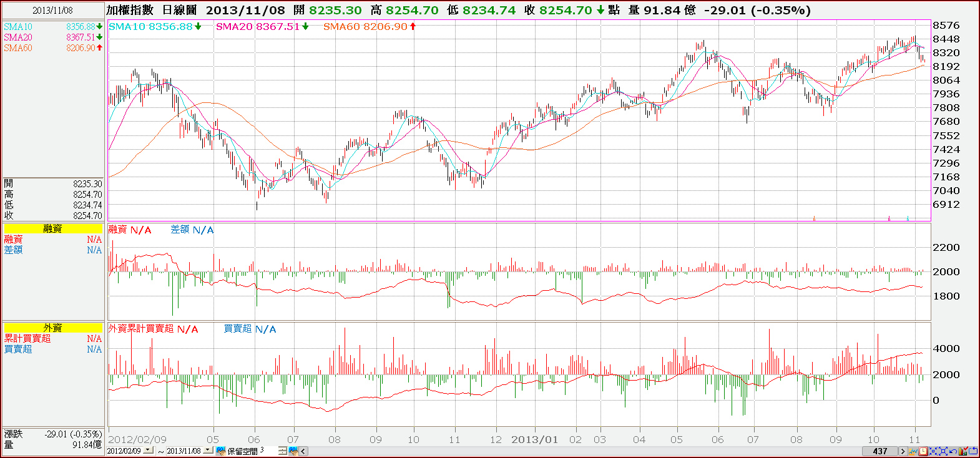Click the blue undo arrow icon
Viewport: 980px width, 458px height.
(x=953, y=451)
